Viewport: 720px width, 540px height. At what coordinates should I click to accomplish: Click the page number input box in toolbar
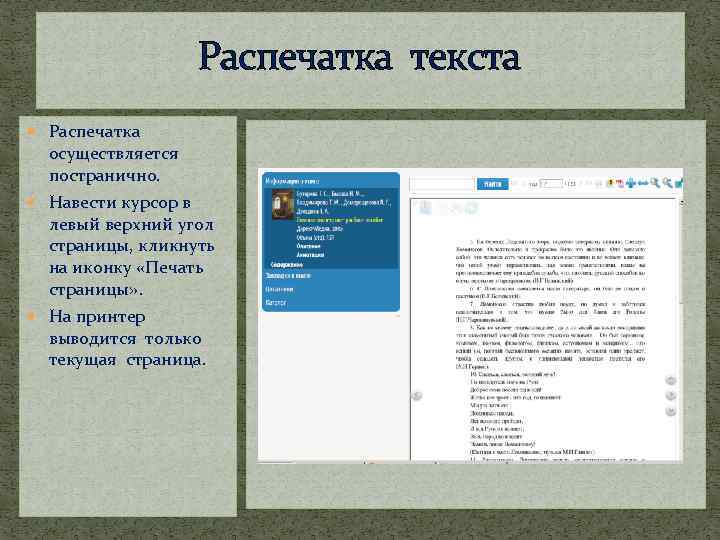(551, 184)
